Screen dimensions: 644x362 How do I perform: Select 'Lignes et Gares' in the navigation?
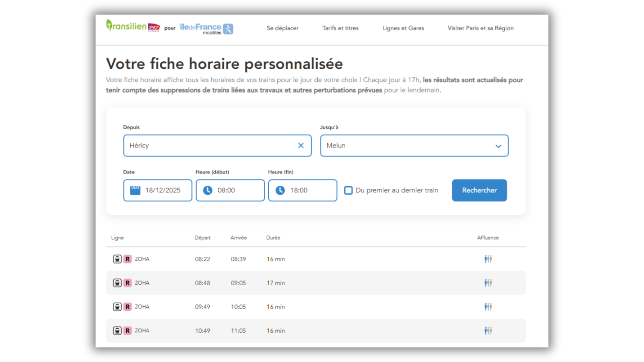coord(403,28)
